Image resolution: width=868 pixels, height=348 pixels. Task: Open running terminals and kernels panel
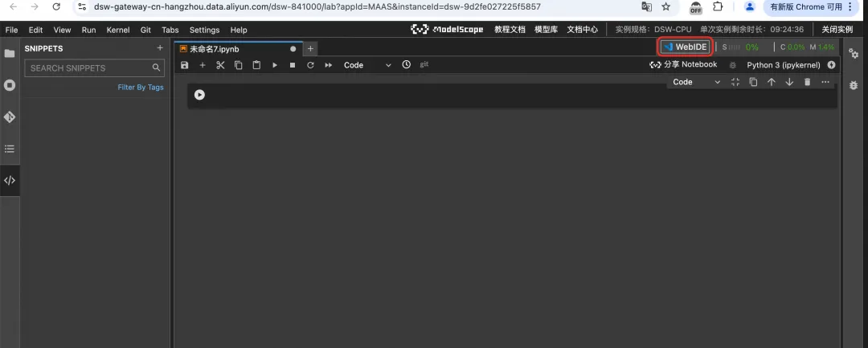click(10, 85)
